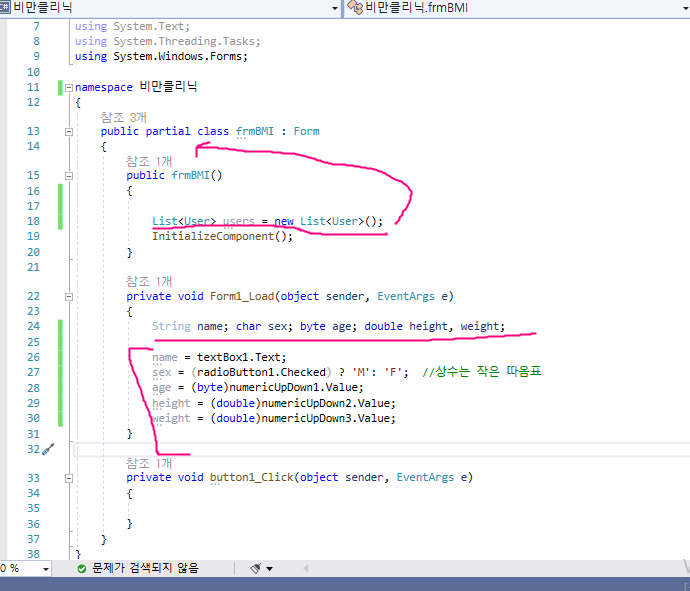Open 참조 1개 link above Form1_Load

149,281
